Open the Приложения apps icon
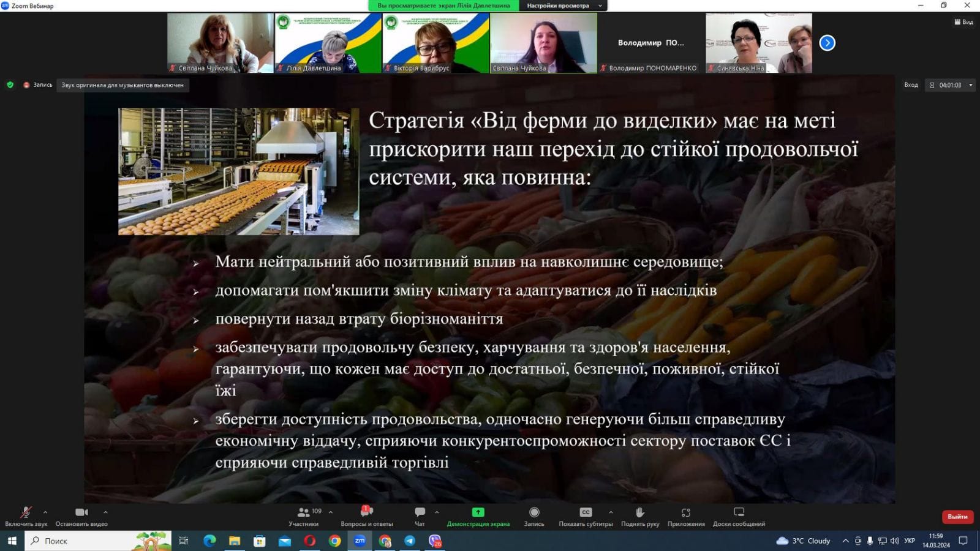 [x=686, y=516]
